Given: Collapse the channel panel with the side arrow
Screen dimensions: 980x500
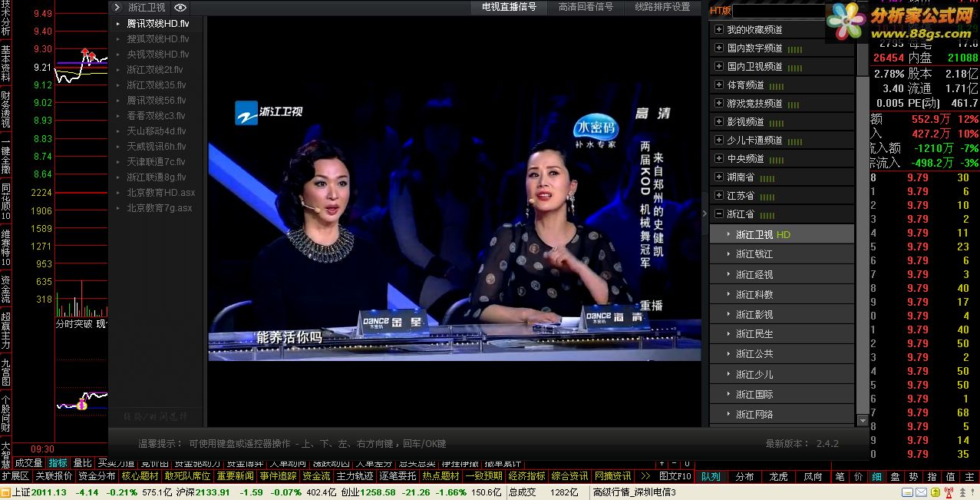Looking at the screenshot, I should point(705,214).
